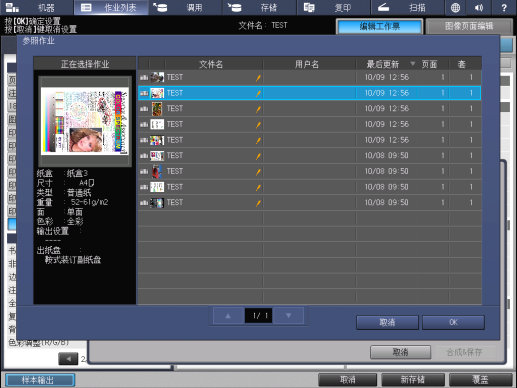This screenshot has height=388, width=517.
Task: Click left arrow button at bottom left
Action: tap(68, 359)
